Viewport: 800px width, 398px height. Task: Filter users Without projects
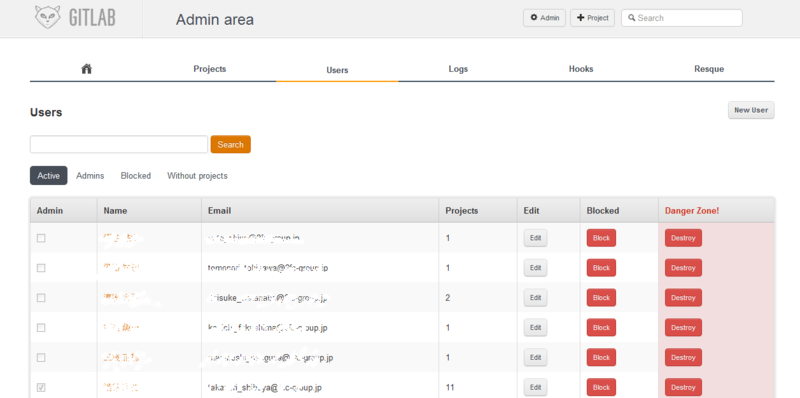click(197, 176)
